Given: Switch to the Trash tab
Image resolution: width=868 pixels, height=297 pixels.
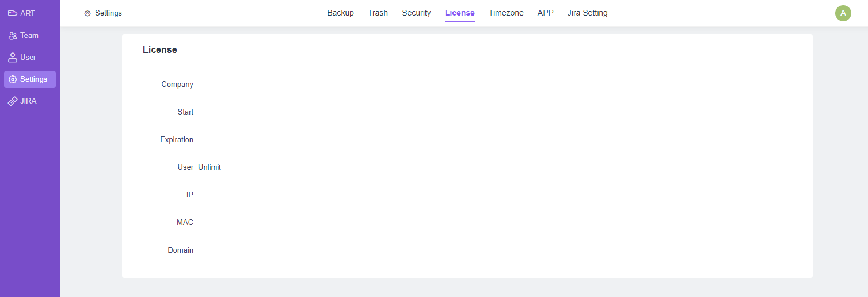Looking at the screenshot, I should tap(378, 13).
